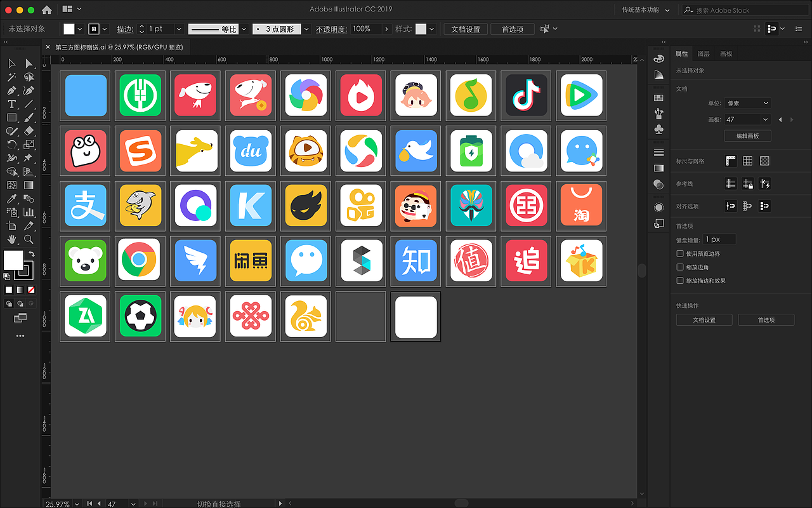Open the Symbols panel club icon
The height and width of the screenshot is (508, 812).
[x=658, y=129]
